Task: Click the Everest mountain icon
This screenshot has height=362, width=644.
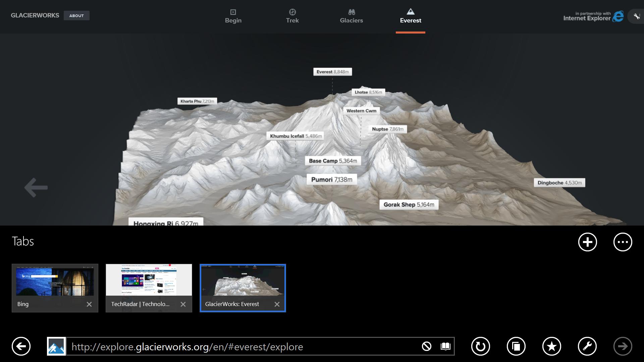Action: (x=411, y=12)
